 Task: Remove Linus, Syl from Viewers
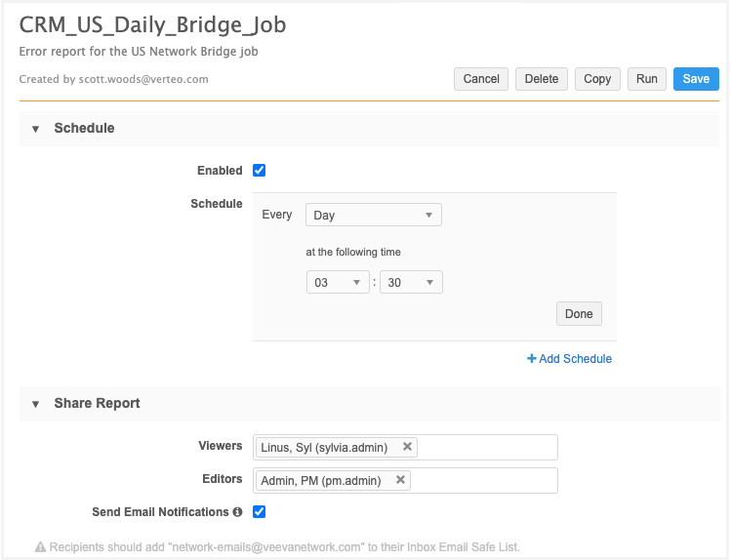click(407, 447)
